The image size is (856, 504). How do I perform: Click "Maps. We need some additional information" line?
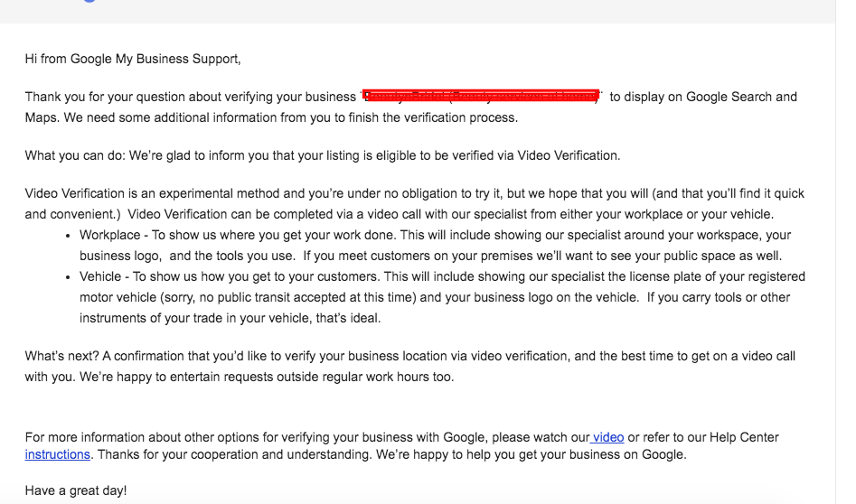click(x=271, y=117)
